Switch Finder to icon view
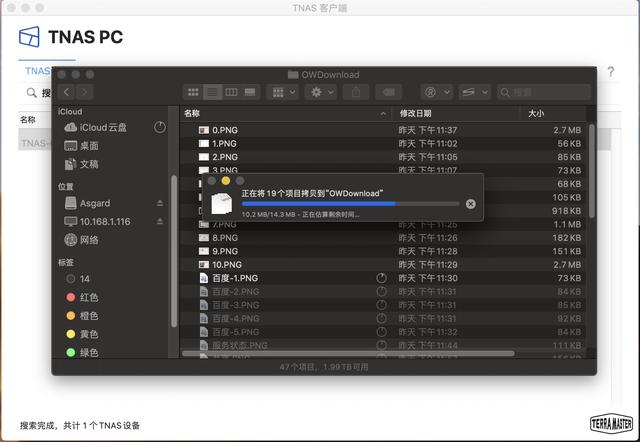This screenshot has height=442, width=640. [194, 92]
